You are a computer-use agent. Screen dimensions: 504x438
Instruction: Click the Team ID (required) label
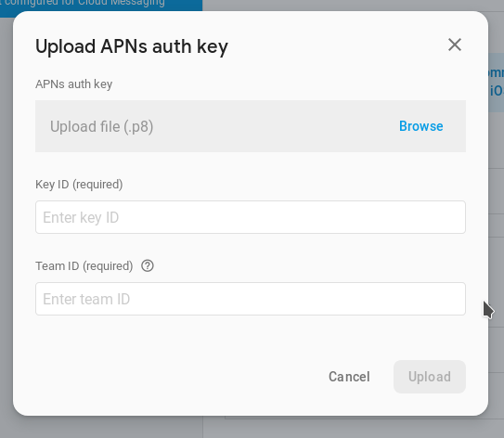coord(84,266)
